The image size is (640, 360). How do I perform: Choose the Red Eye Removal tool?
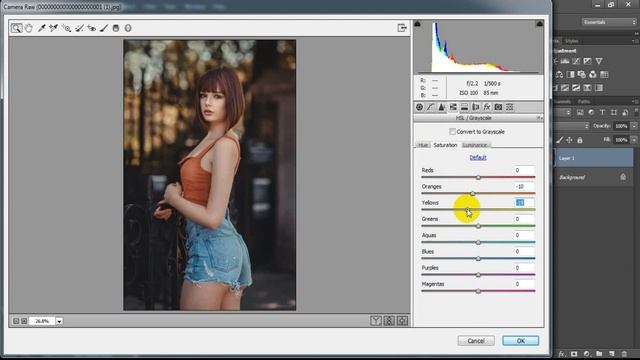(91, 28)
